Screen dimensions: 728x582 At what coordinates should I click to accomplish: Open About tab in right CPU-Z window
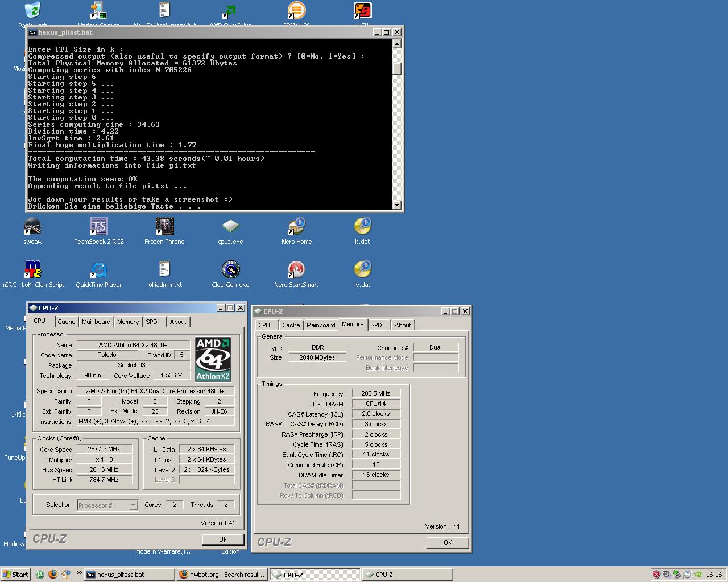pyautogui.click(x=403, y=325)
